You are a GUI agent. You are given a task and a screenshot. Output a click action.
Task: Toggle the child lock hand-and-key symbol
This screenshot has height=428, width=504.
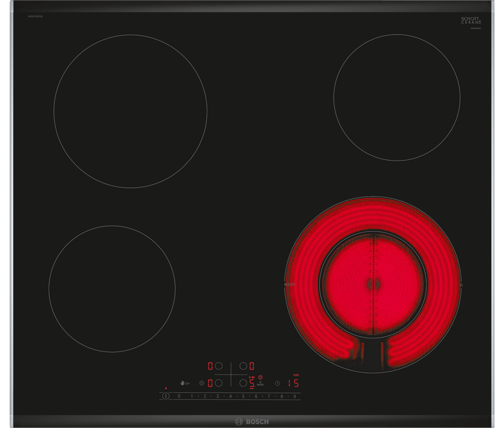[x=185, y=383]
